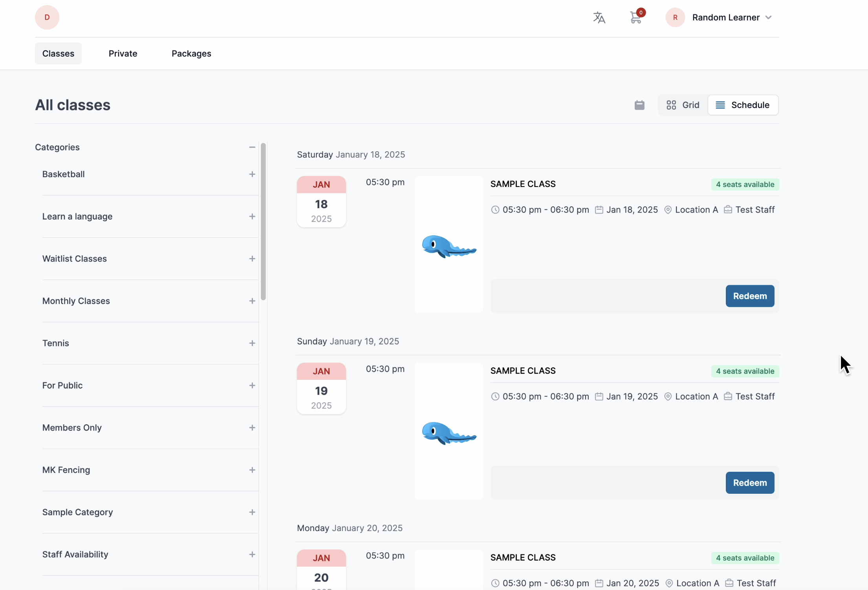Select the Classes tab
This screenshot has width=868, height=590.
pos(58,53)
